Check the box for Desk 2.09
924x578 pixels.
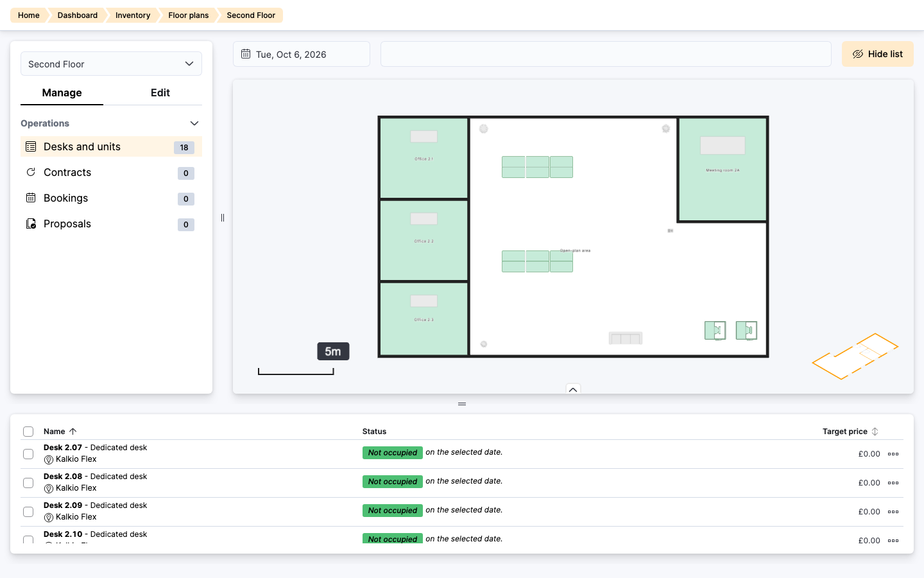(x=28, y=512)
